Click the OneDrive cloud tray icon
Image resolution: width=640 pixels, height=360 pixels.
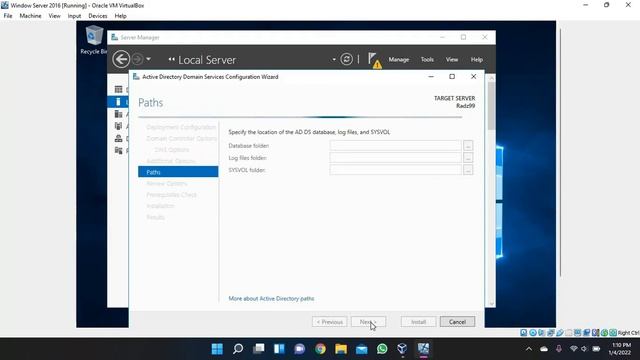click(x=544, y=349)
